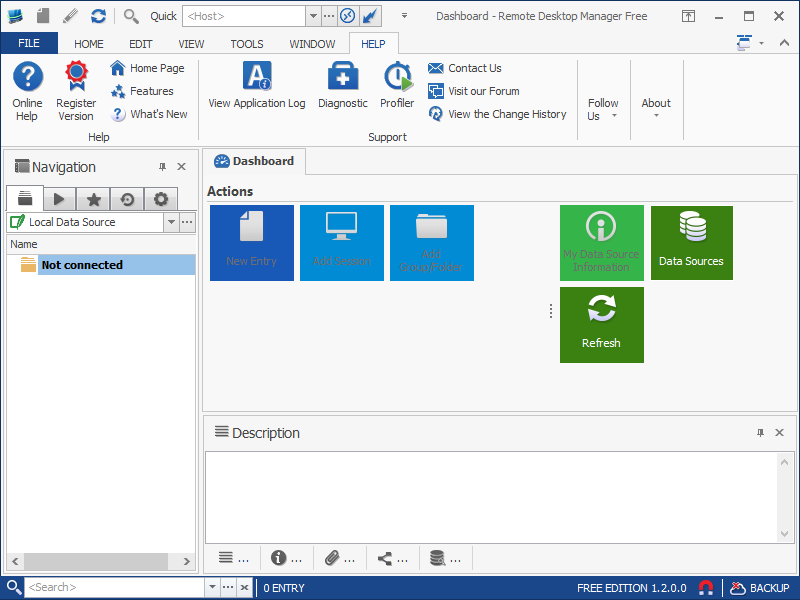The image size is (800, 600).
Task: Select the recent history tab
Action: [x=127, y=199]
